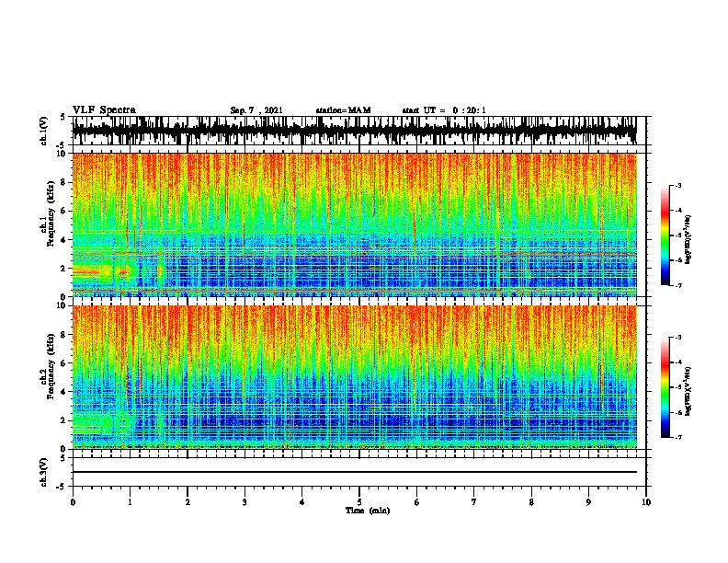728x563 pixels.
Task: Click the "VLF Spectra" title text
Action: 104,109
